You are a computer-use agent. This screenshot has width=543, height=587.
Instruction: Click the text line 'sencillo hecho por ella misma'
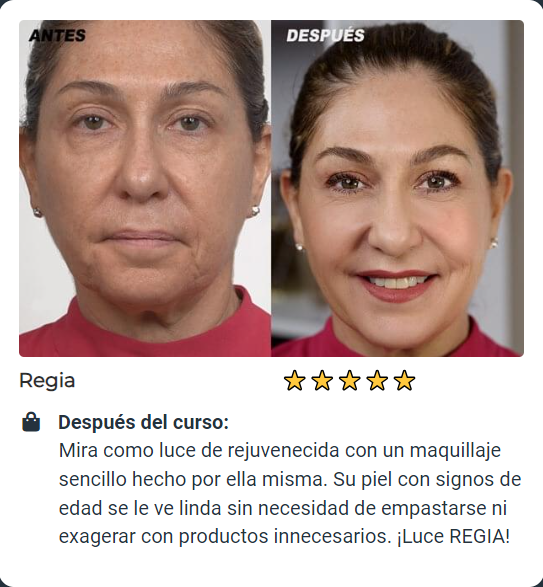coord(193,479)
